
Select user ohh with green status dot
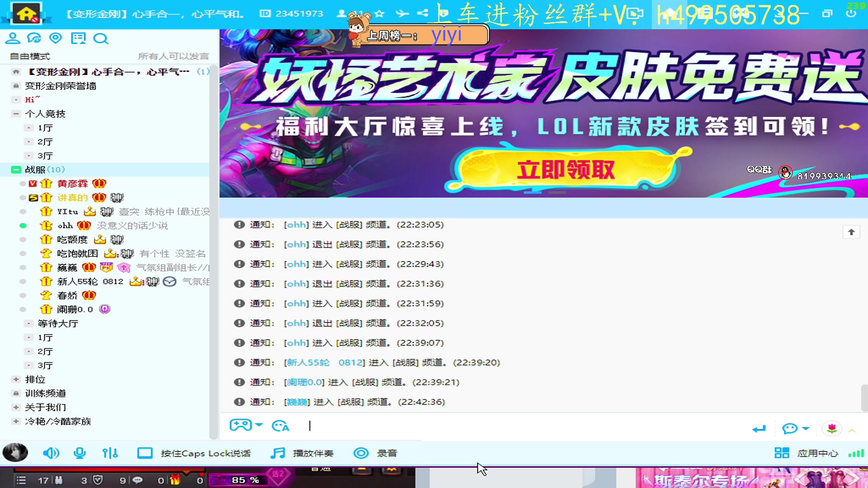65,225
